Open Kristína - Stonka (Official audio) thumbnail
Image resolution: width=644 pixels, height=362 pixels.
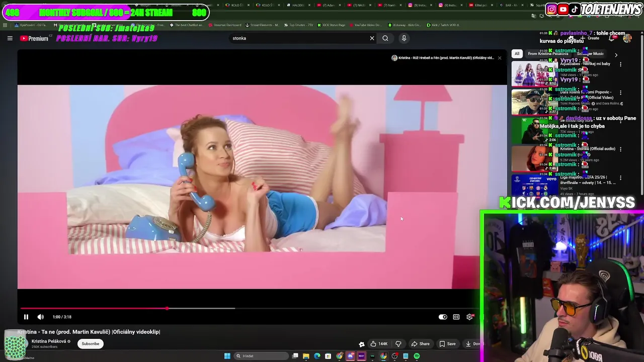click(534, 158)
